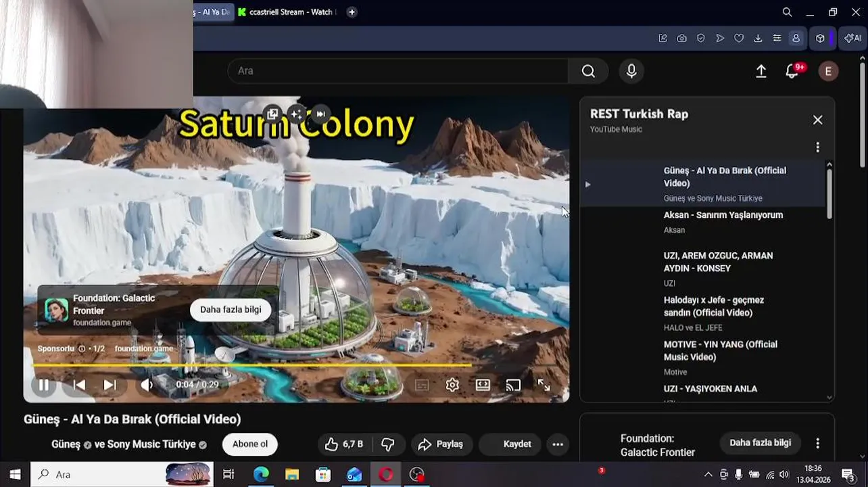Show hidden system tray icons chevron
Image resolution: width=868 pixels, height=487 pixels.
pyautogui.click(x=708, y=475)
